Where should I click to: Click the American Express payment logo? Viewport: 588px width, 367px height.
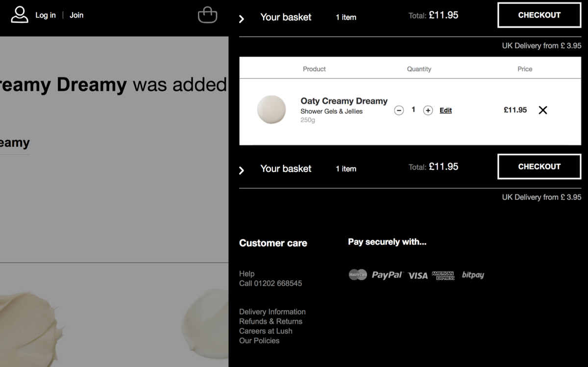[443, 275]
